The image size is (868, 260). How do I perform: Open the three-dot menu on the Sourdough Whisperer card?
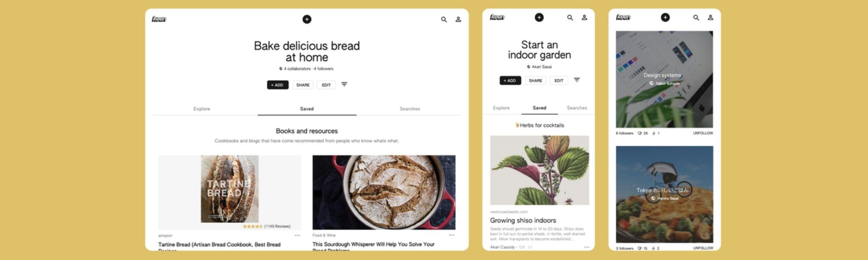[x=452, y=235]
